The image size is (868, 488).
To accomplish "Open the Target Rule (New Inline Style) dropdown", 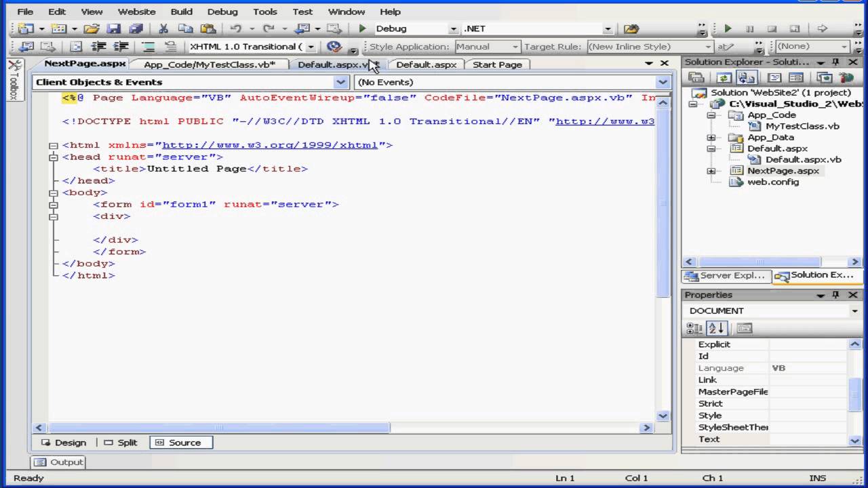I will 709,47.
